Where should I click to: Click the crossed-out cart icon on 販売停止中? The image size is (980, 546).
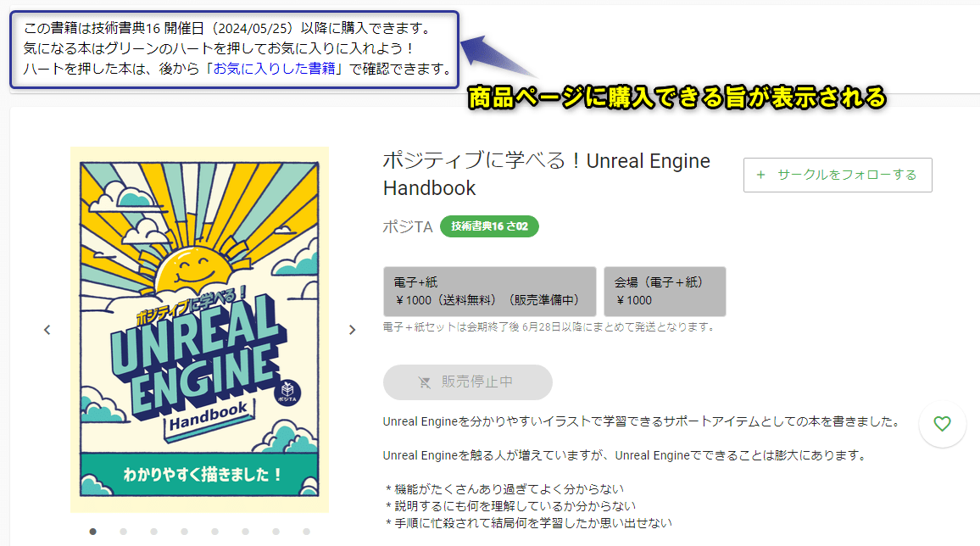pyautogui.click(x=425, y=382)
